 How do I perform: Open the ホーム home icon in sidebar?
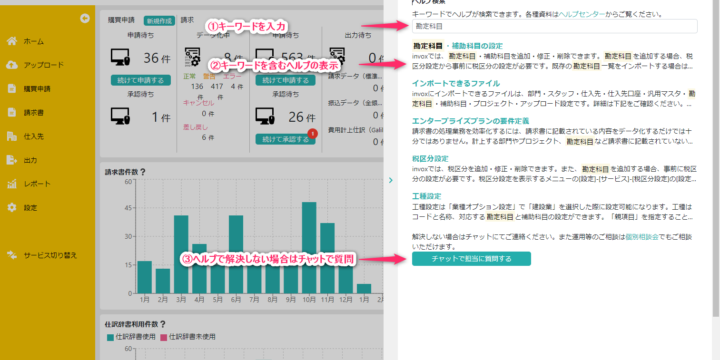pyautogui.click(x=12, y=41)
